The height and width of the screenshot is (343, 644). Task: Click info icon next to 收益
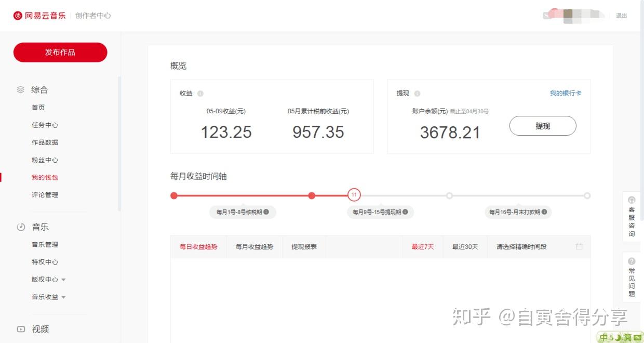tap(200, 94)
